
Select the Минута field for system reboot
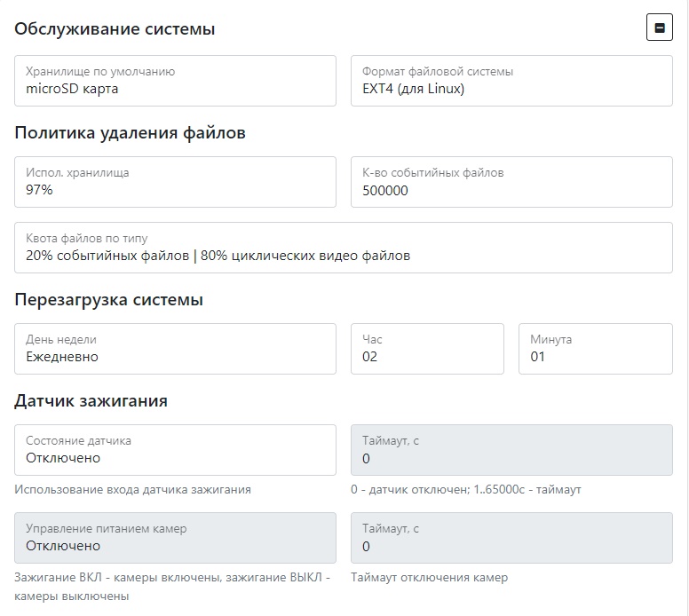click(x=595, y=349)
